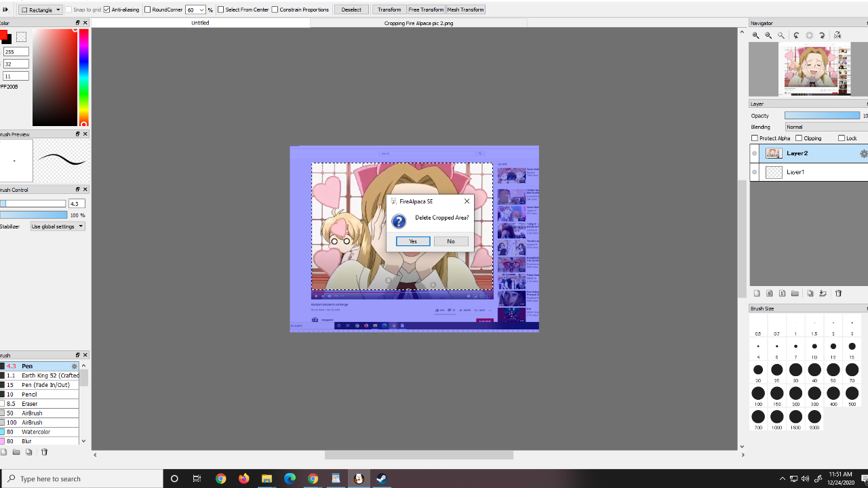Add a new 1-bit layer
This screenshot has height=488, width=868.
point(782,293)
